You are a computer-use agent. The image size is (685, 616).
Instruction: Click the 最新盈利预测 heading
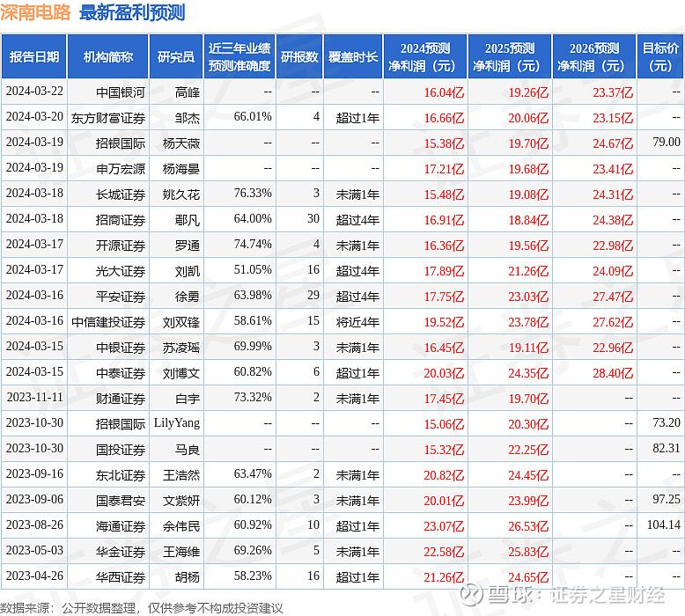[132, 12]
